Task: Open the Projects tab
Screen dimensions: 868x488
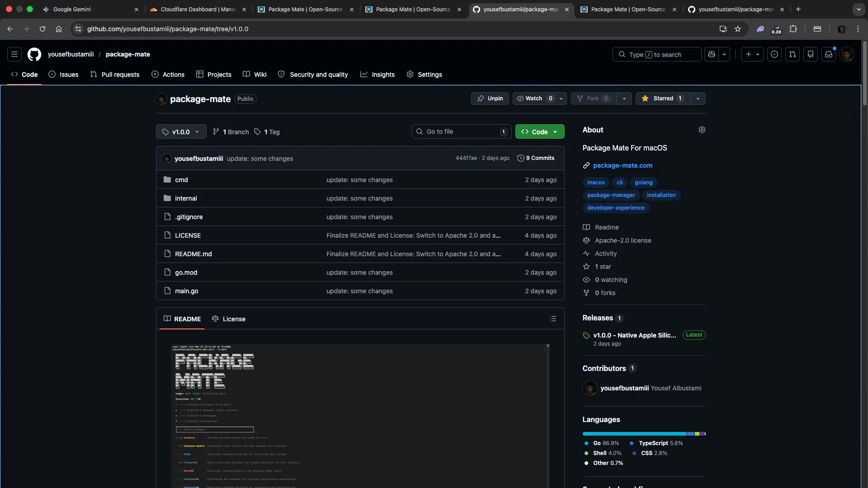Action: tap(214, 75)
